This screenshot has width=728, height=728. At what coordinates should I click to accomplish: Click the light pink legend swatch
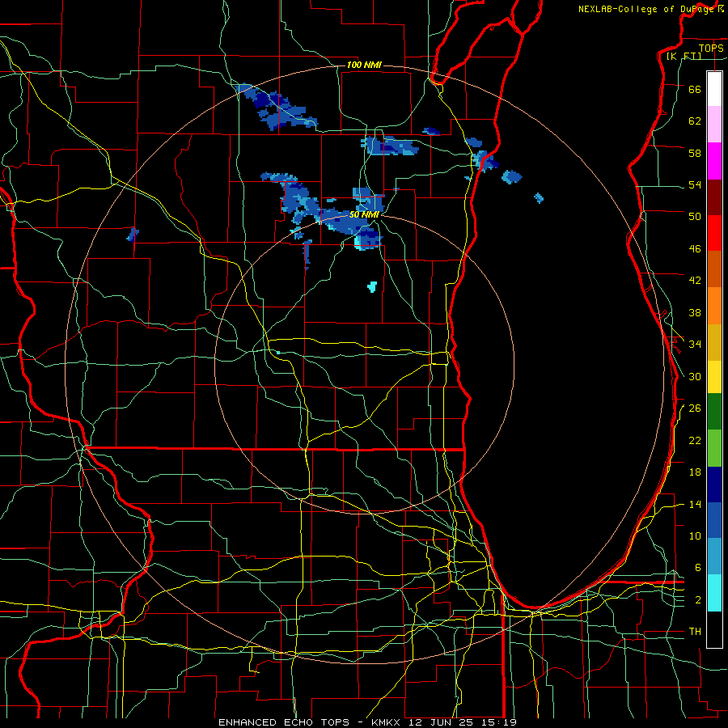click(x=714, y=124)
